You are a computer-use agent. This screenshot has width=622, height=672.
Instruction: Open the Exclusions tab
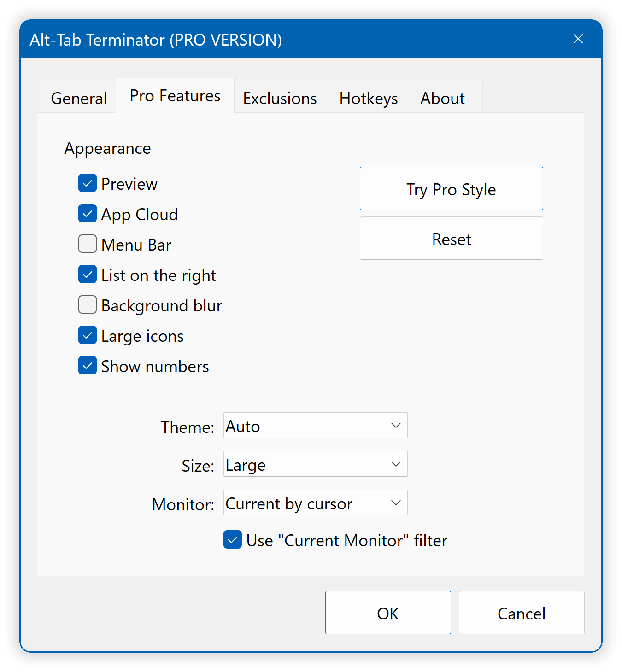coord(280,98)
